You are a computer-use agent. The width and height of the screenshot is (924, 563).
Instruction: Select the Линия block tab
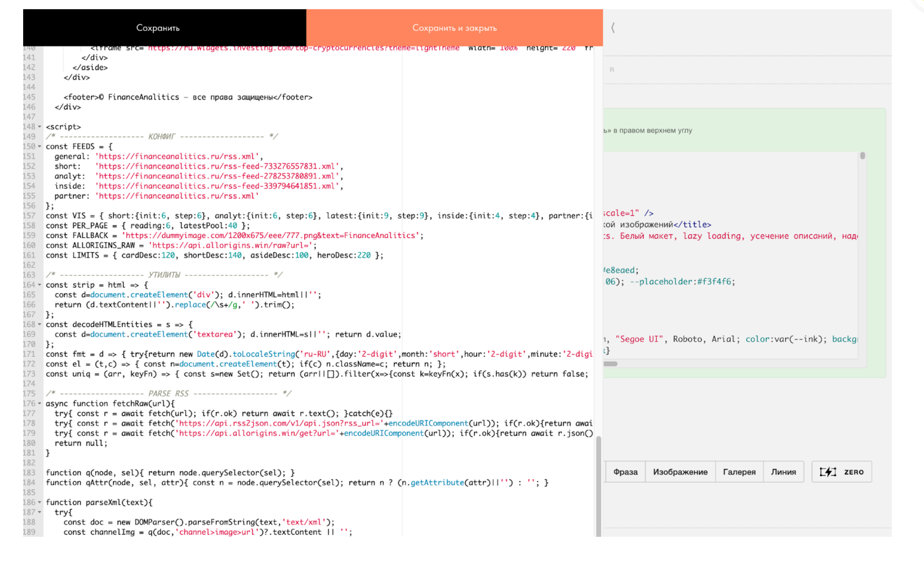tap(783, 472)
